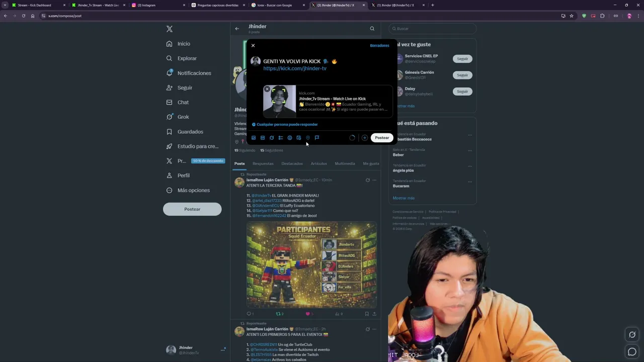Switch to the Multimedia tab

pos(345,163)
